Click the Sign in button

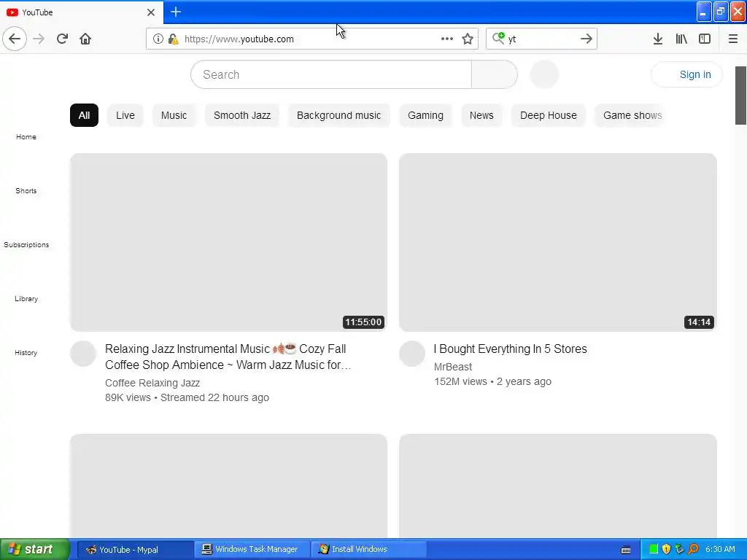point(687,74)
